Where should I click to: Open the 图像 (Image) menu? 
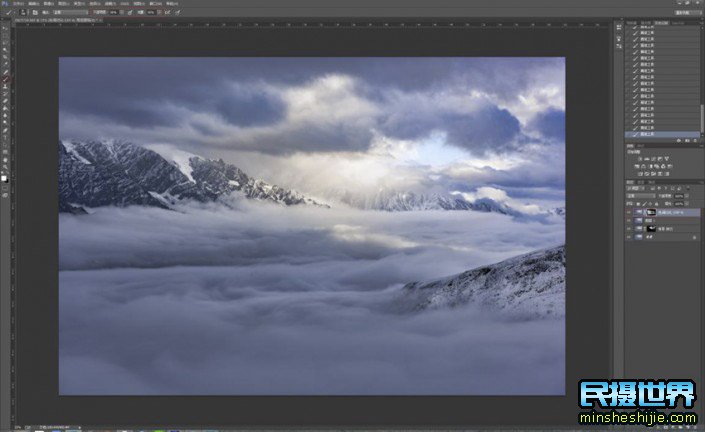[x=49, y=4]
